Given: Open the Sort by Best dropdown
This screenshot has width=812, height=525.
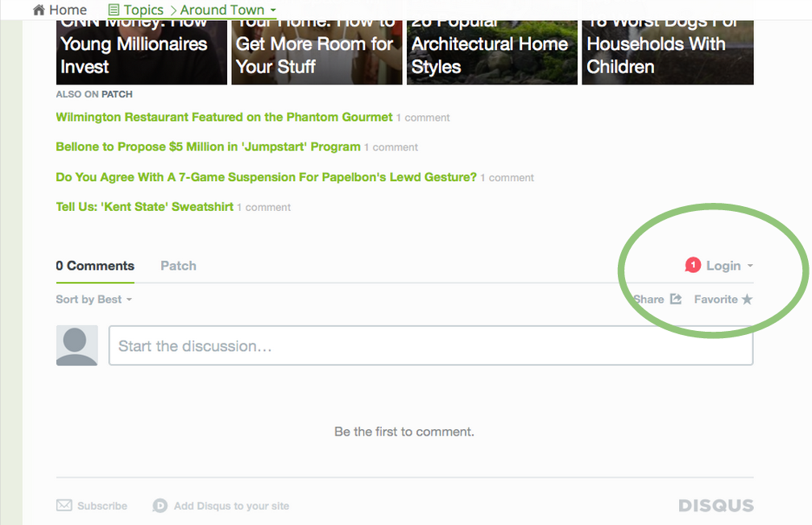Looking at the screenshot, I should [x=93, y=300].
